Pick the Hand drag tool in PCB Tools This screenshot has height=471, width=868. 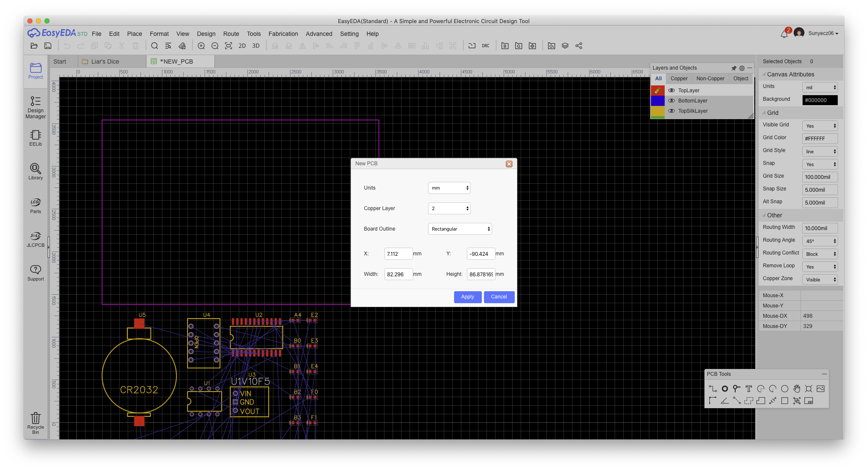[797, 389]
